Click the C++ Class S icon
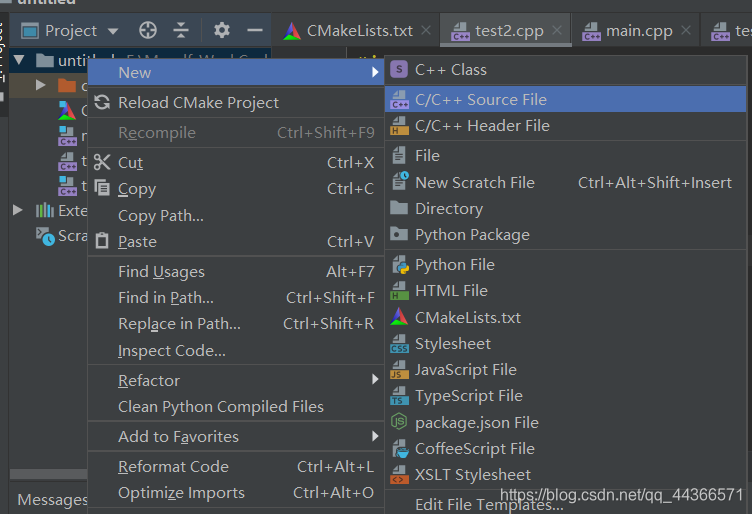Screen dimensions: 752x514 pos(399,70)
